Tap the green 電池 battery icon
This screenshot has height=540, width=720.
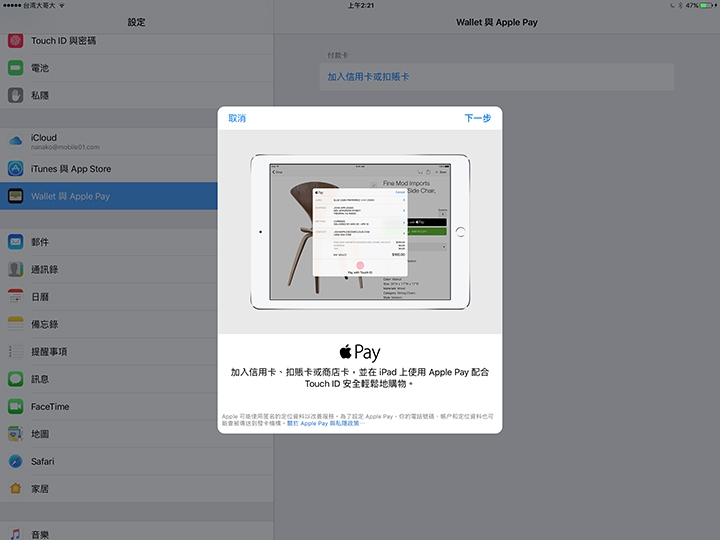coord(16,68)
